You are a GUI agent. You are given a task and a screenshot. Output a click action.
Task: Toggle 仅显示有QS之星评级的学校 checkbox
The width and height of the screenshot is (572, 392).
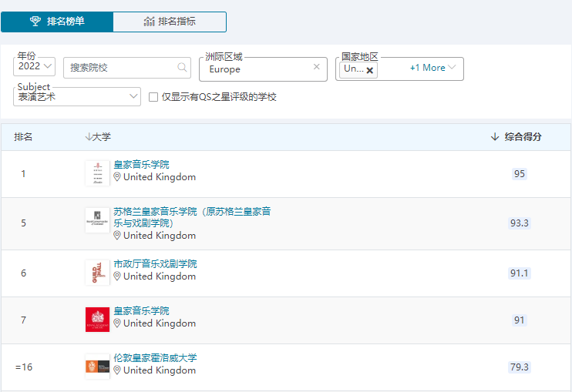click(x=153, y=97)
